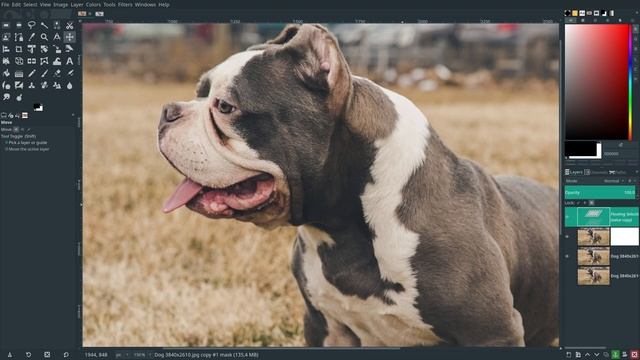Select the Clone stamp tool
This screenshot has height=360, width=640.
pyautogui.click(x=31, y=85)
